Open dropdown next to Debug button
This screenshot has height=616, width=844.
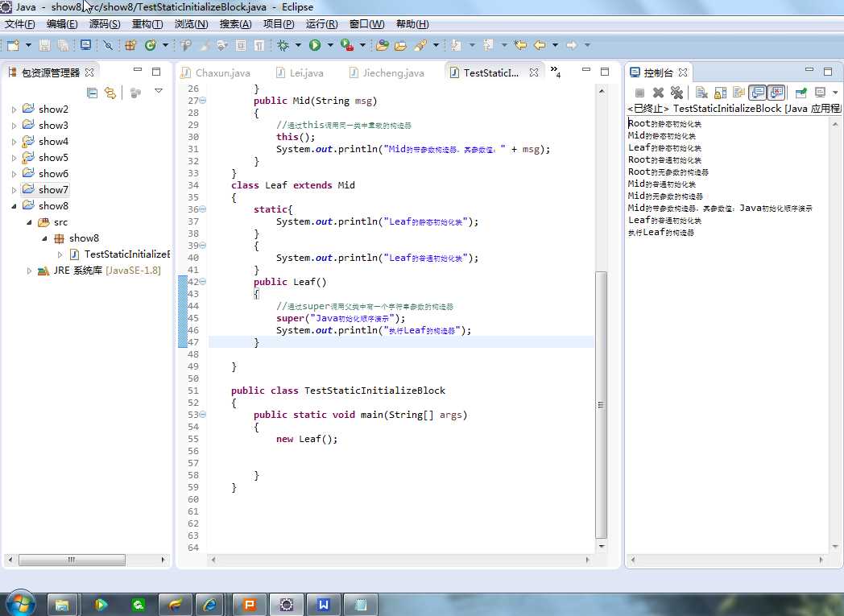click(x=298, y=46)
